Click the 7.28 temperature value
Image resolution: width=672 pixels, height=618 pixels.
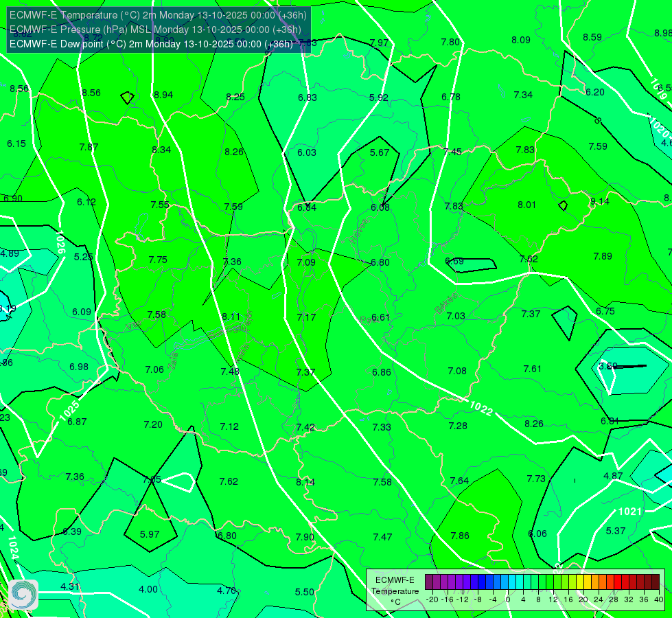pos(458,426)
